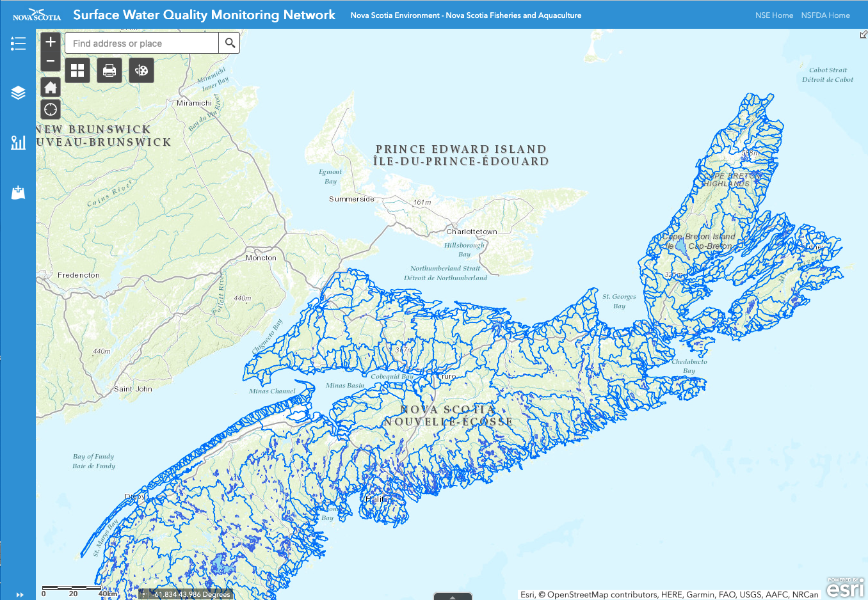The width and height of the screenshot is (868, 600).
Task: Open the NSE Home link
Action: tap(774, 15)
